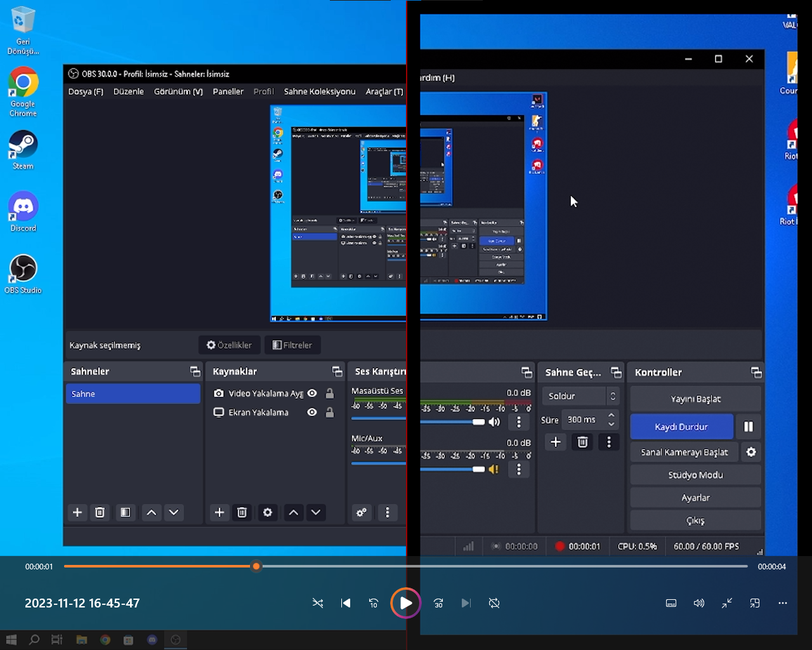The image size is (812, 650).
Task: Remove selected source with Kaynaklar trash icon
Action: (242, 512)
